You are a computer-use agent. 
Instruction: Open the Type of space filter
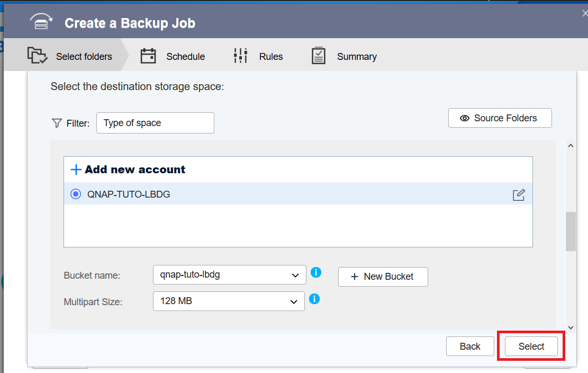pos(155,123)
